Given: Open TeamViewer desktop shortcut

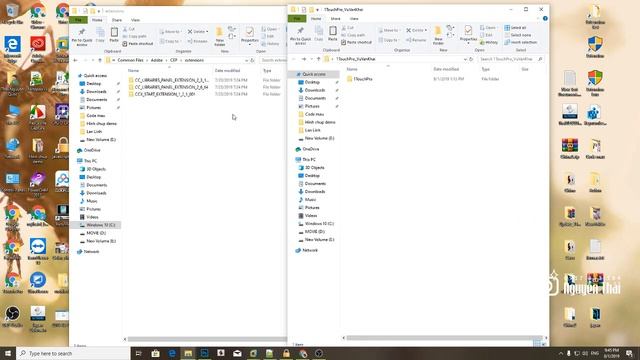Looking at the screenshot, I should [x=38, y=252].
